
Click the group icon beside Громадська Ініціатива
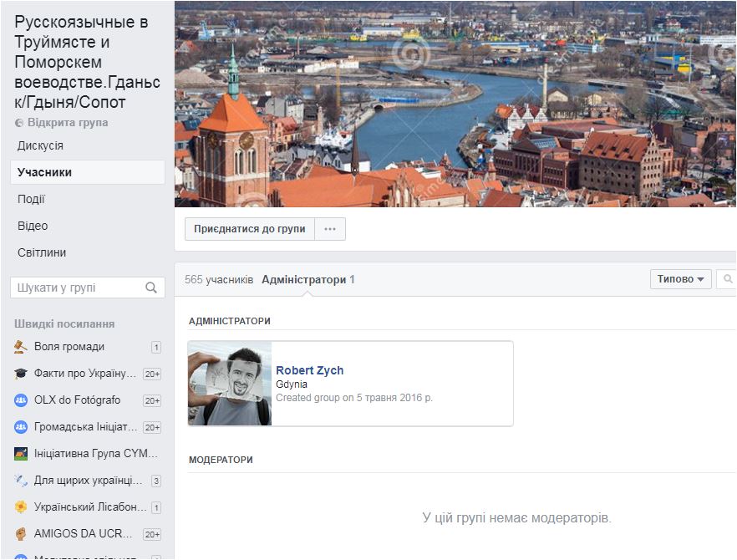(x=21, y=427)
